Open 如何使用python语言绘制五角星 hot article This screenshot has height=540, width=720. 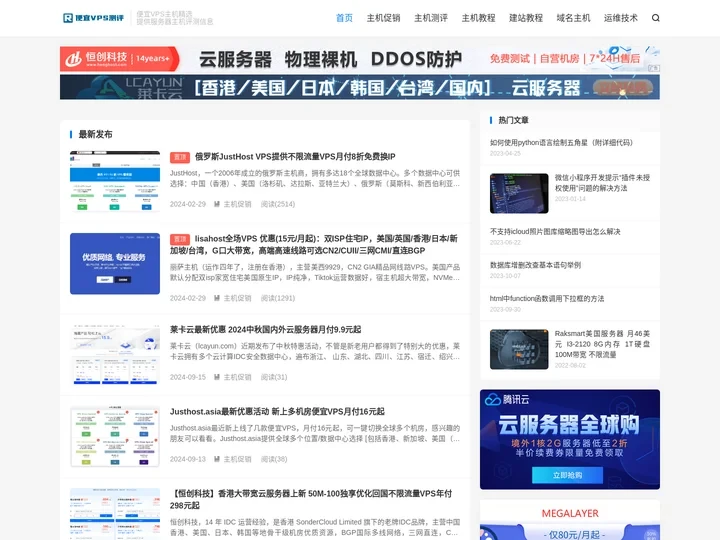click(561, 142)
